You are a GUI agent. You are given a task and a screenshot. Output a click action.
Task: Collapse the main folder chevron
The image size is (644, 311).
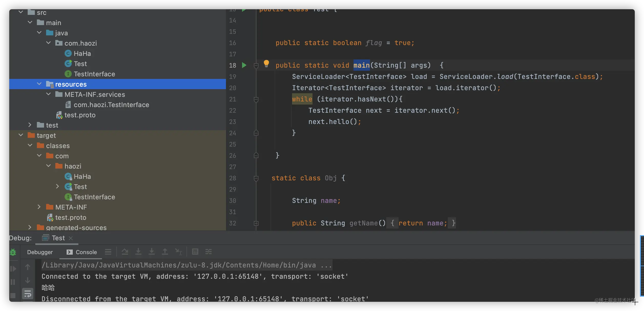30,22
